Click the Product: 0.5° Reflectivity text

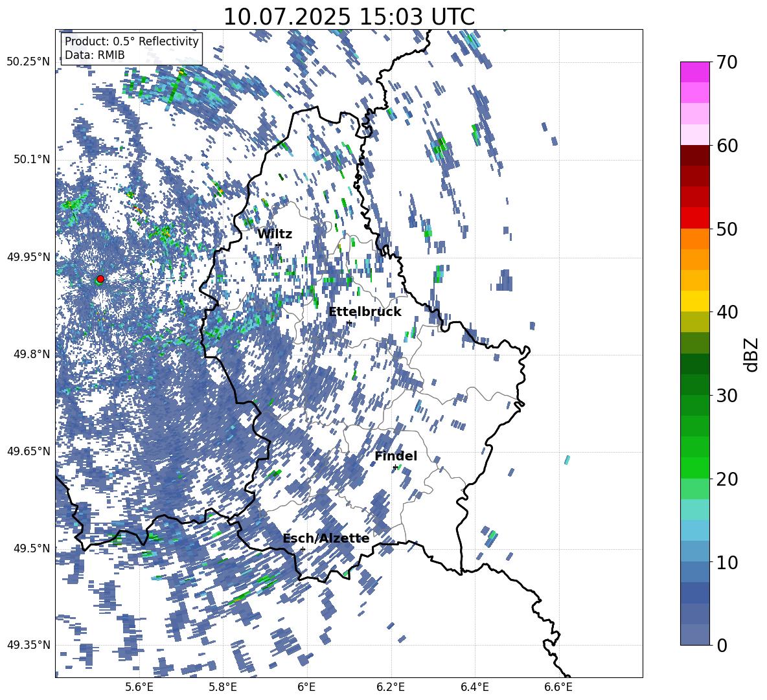point(132,41)
